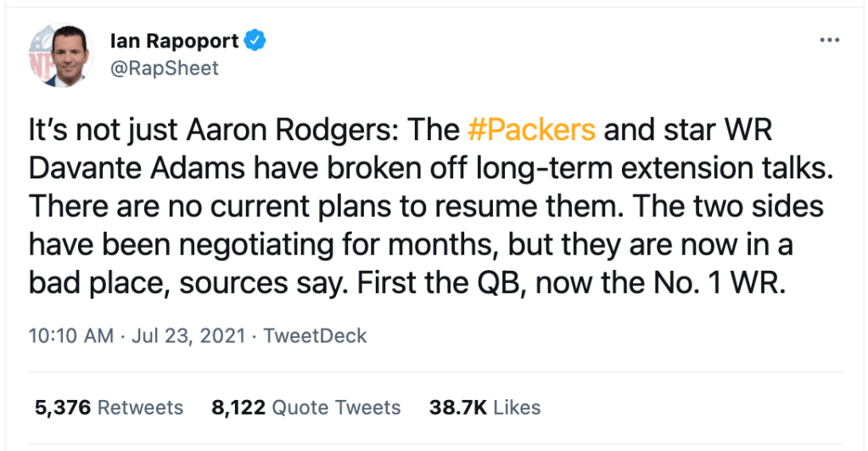Screen dimensions: 868x451
Task: Click the Ian Rapoport display name
Action: tap(173, 39)
